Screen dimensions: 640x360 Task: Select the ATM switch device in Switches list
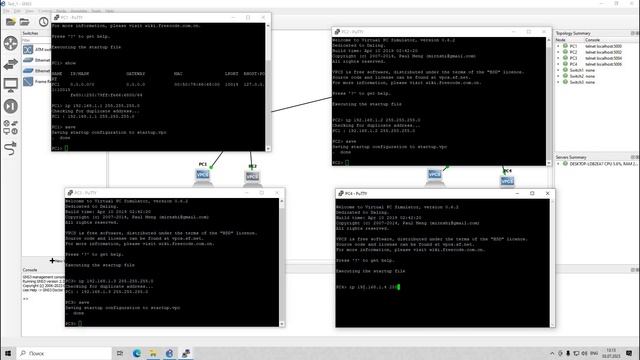(x=28, y=49)
